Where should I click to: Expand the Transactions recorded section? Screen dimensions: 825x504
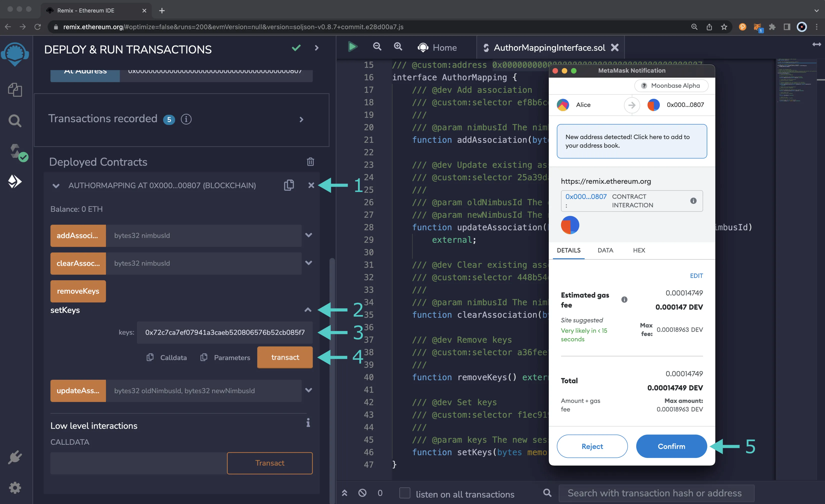[x=301, y=119]
